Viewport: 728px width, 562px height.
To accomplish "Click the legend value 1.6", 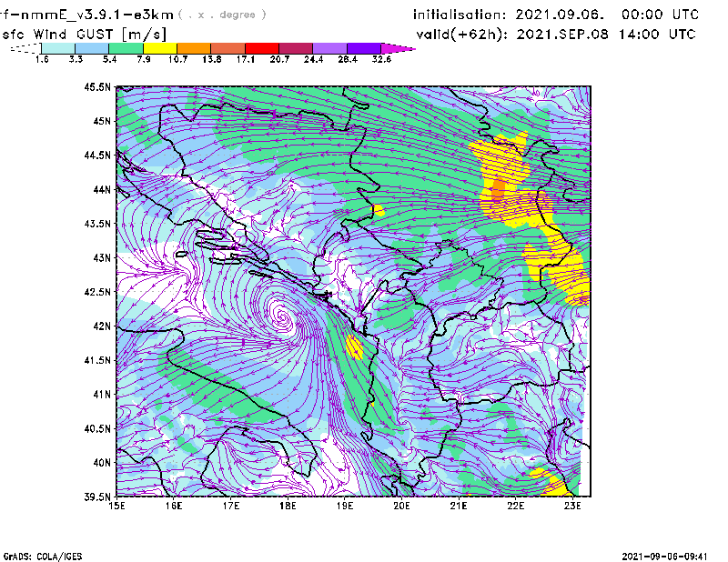I will tap(42, 59).
